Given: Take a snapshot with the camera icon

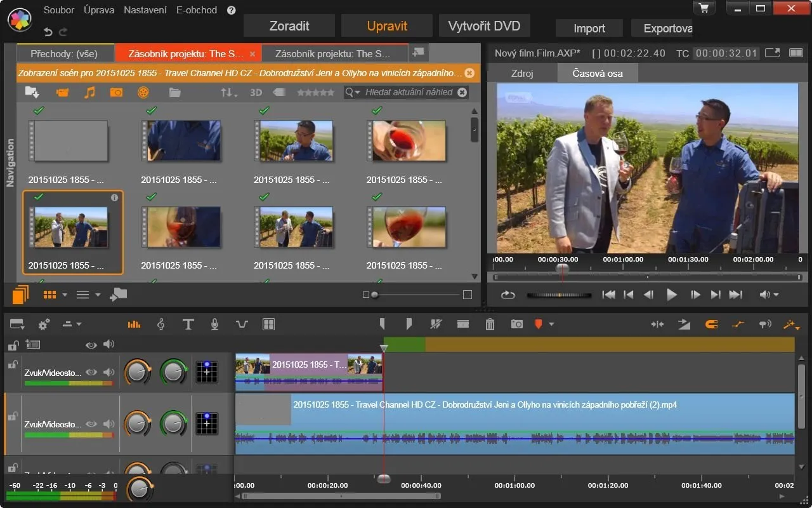Looking at the screenshot, I should 517,324.
